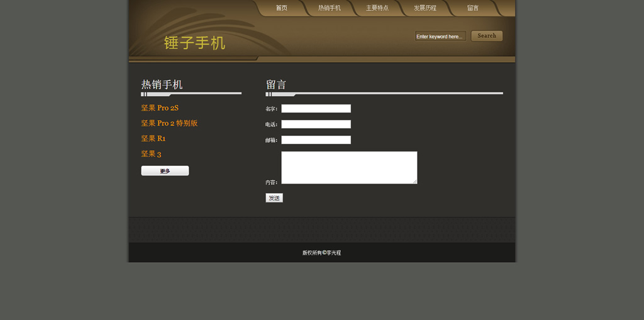Focus the 邮箱 text field
The height and width of the screenshot is (320, 644).
316,140
